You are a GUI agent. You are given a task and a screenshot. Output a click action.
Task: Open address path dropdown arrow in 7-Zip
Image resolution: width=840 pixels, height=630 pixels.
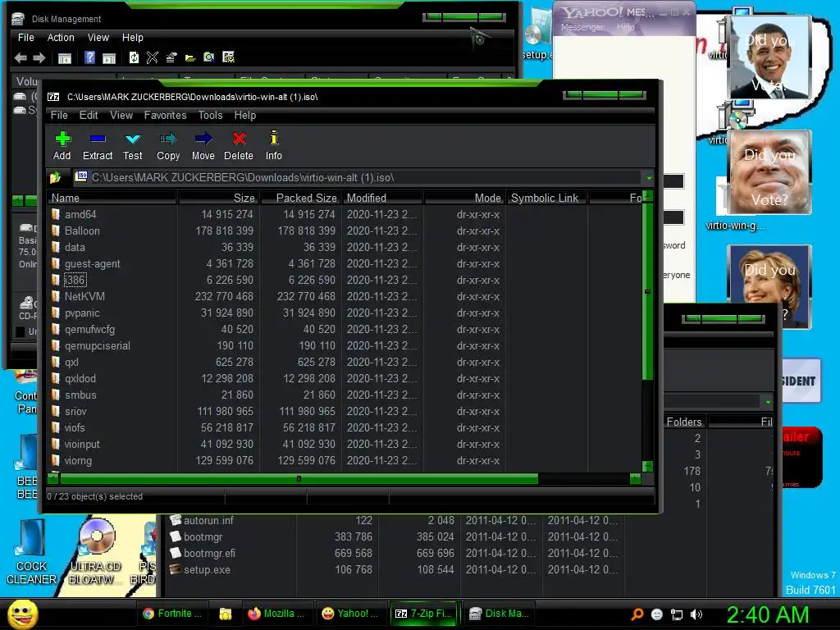point(649,177)
